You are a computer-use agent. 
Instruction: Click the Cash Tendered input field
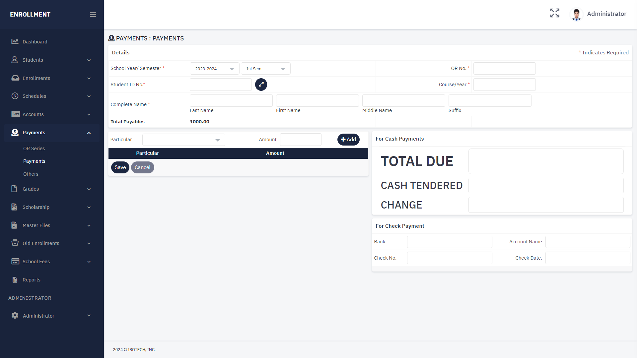pos(546,186)
